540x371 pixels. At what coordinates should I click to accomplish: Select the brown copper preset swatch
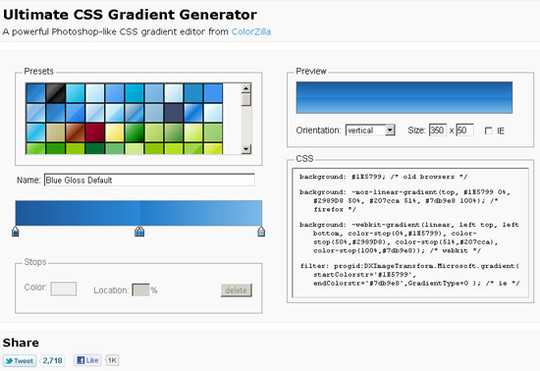click(x=75, y=133)
